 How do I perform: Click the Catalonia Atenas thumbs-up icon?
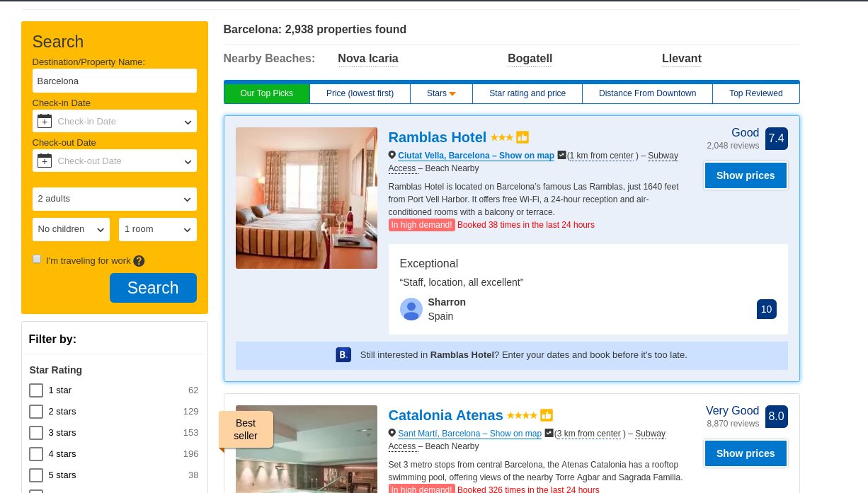pos(547,415)
